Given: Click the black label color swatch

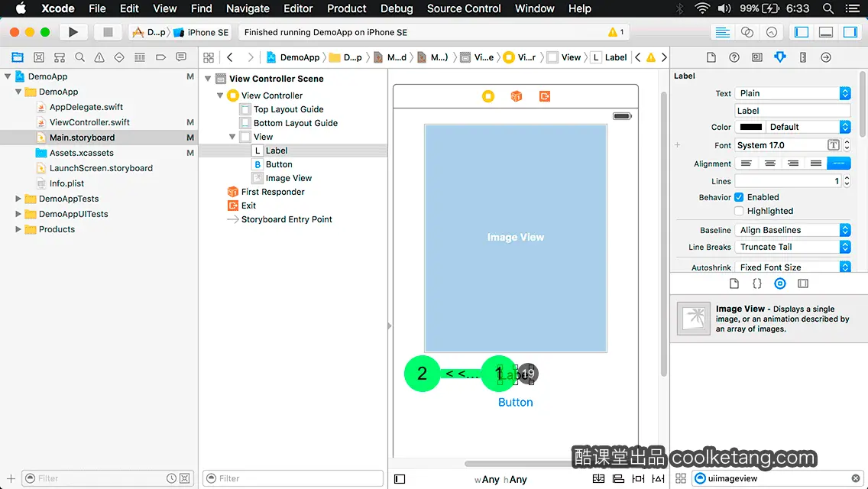Looking at the screenshot, I should coord(750,127).
